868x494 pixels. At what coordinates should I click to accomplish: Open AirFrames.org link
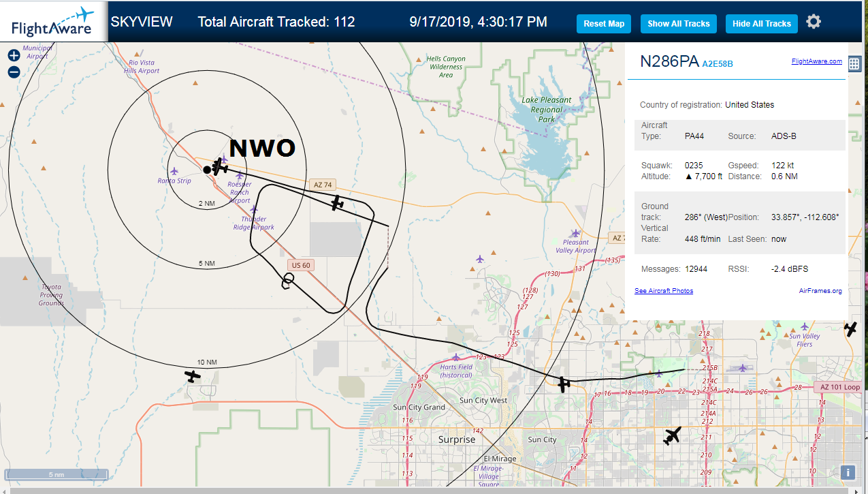820,291
